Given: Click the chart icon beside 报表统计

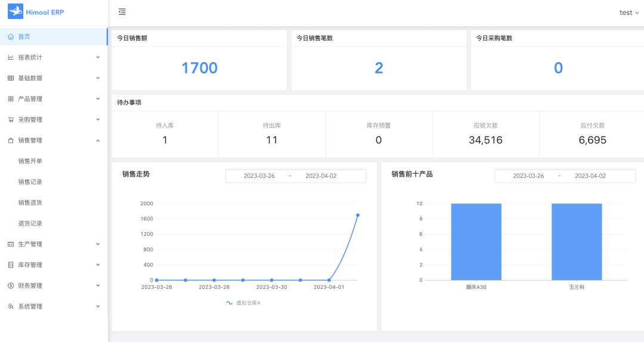Looking at the screenshot, I should [x=11, y=57].
